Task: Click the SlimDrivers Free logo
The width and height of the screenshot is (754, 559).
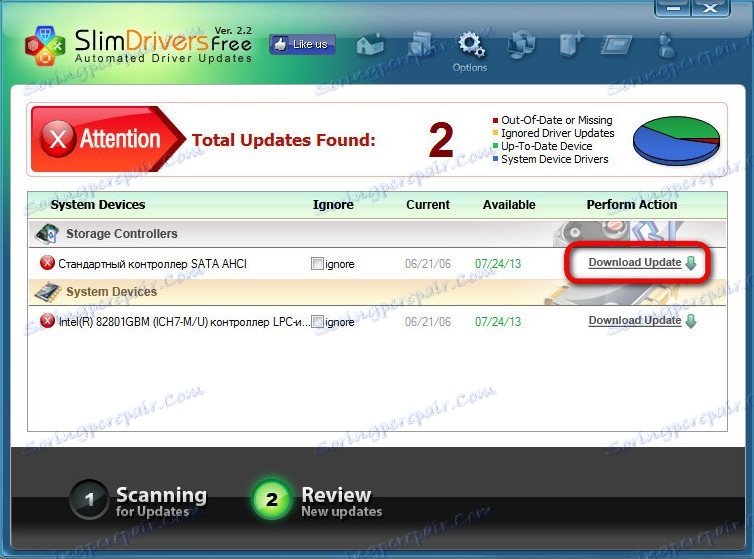Action: pos(138,45)
